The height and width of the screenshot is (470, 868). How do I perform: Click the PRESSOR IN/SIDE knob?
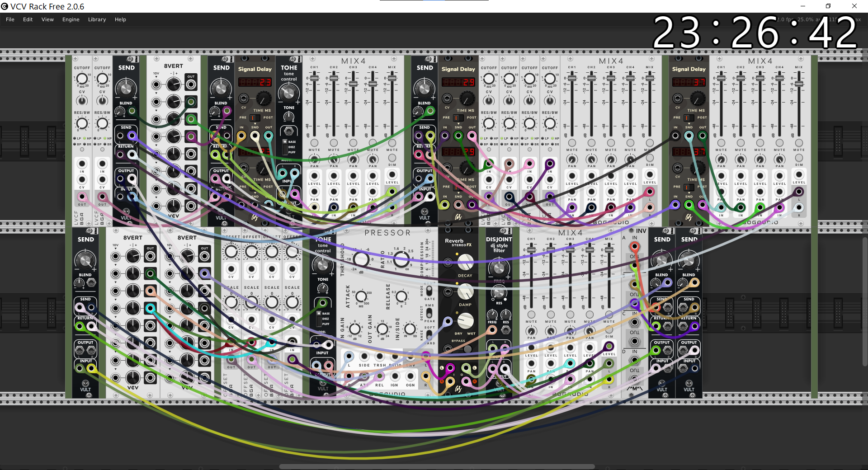[410, 328]
